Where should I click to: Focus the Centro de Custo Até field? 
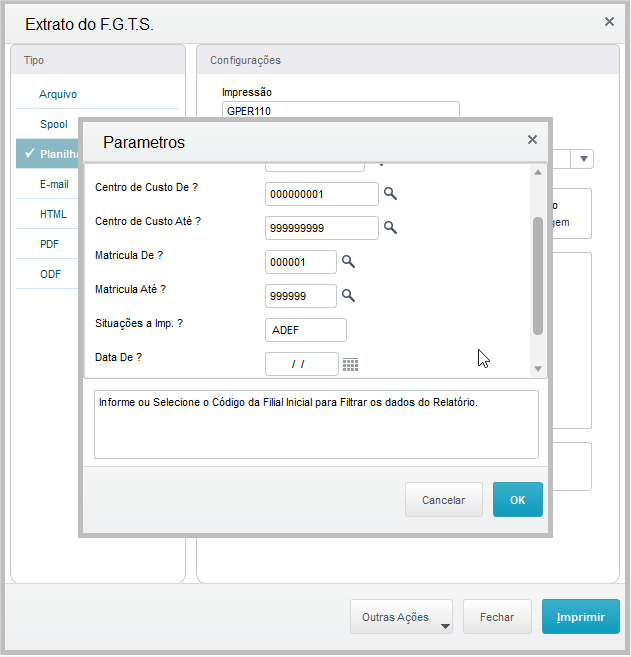click(x=322, y=228)
